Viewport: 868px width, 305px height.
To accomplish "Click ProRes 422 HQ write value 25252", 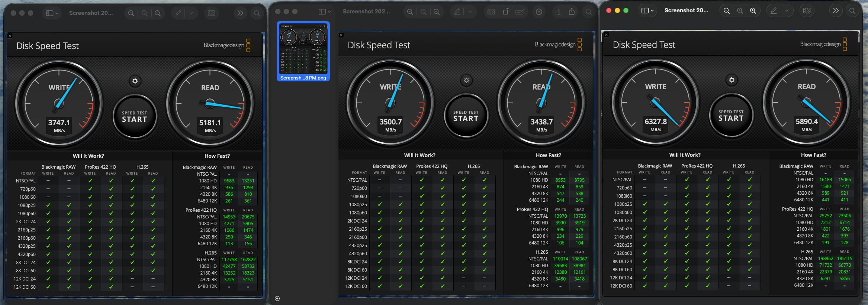I will (826, 216).
